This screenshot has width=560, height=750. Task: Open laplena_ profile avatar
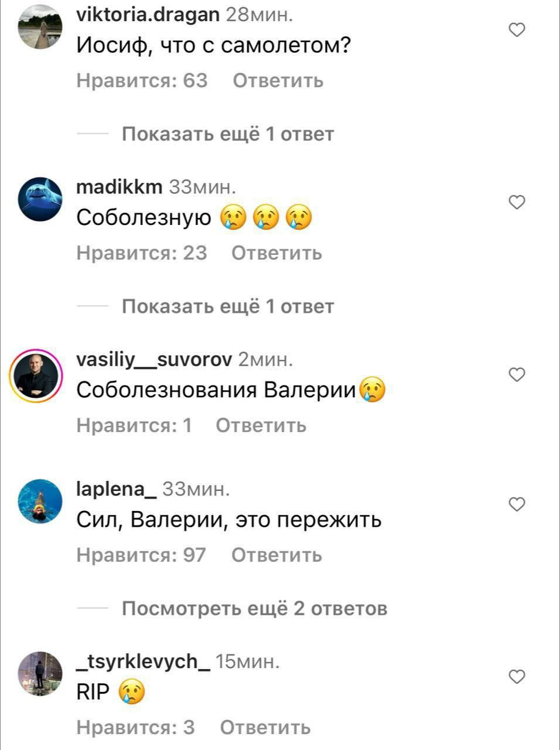[x=40, y=501]
